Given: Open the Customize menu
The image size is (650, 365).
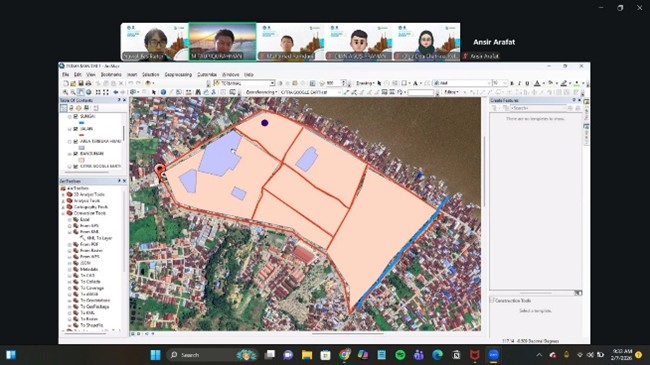Looking at the screenshot, I should [207, 75].
